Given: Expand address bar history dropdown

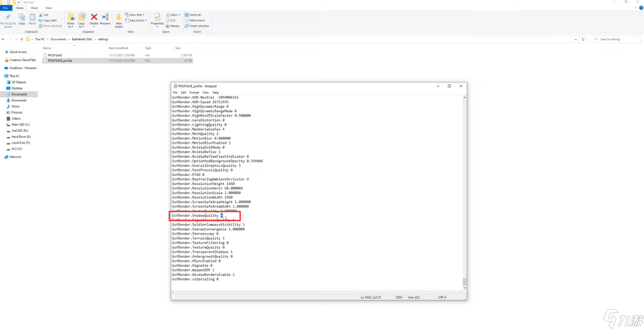Looking at the screenshot, I should click(576, 39).
